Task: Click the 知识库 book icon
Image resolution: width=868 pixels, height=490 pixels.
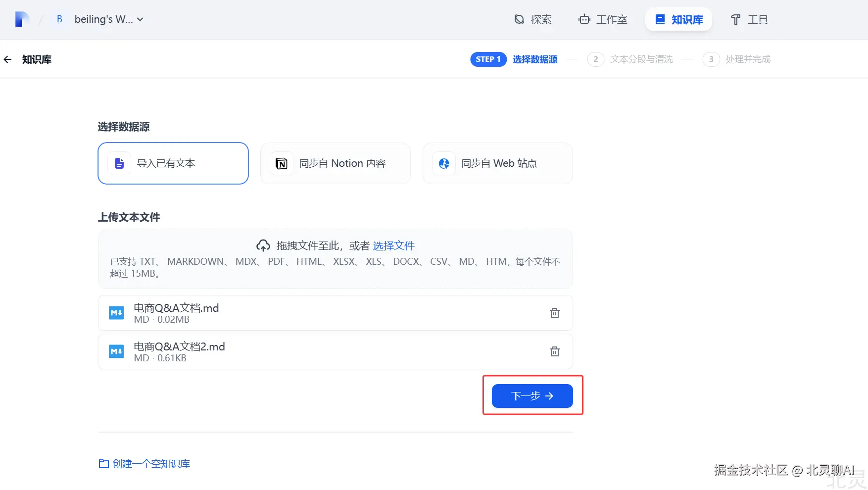Action: click(660, 19)
